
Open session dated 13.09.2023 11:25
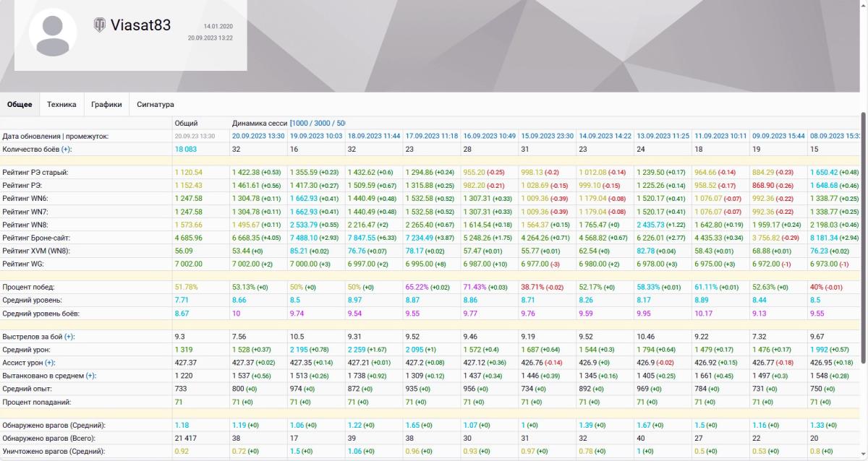point(663,136)
